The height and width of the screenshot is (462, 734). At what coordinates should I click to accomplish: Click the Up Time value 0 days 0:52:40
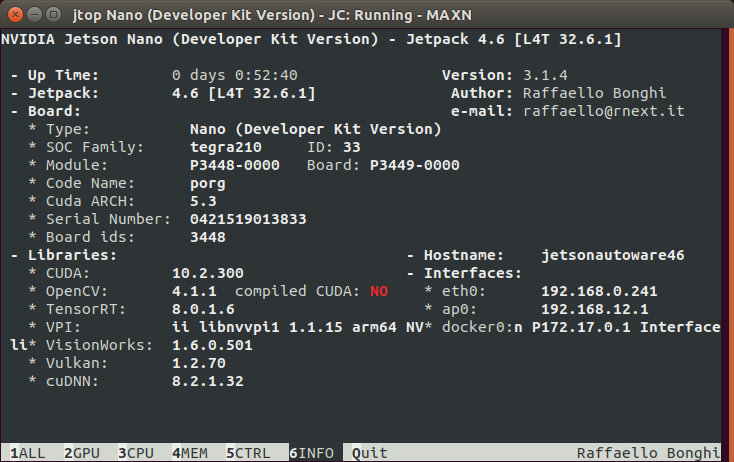235,75
